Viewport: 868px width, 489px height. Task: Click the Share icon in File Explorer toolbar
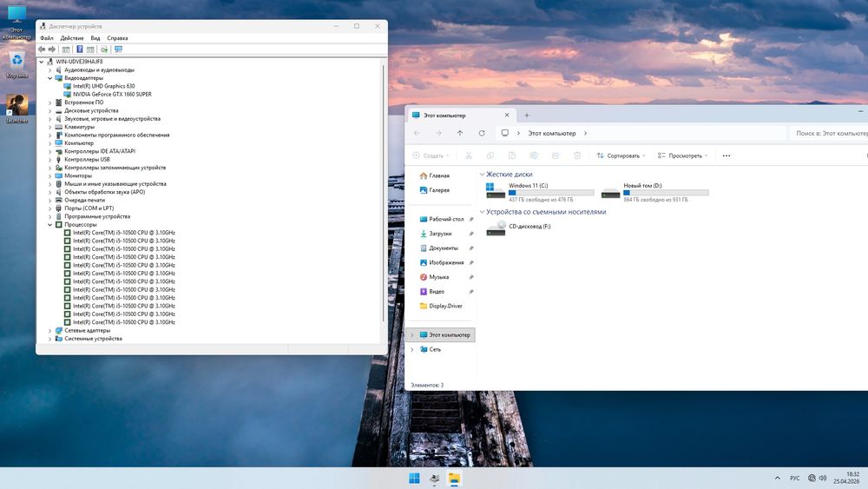click(556, 155)
